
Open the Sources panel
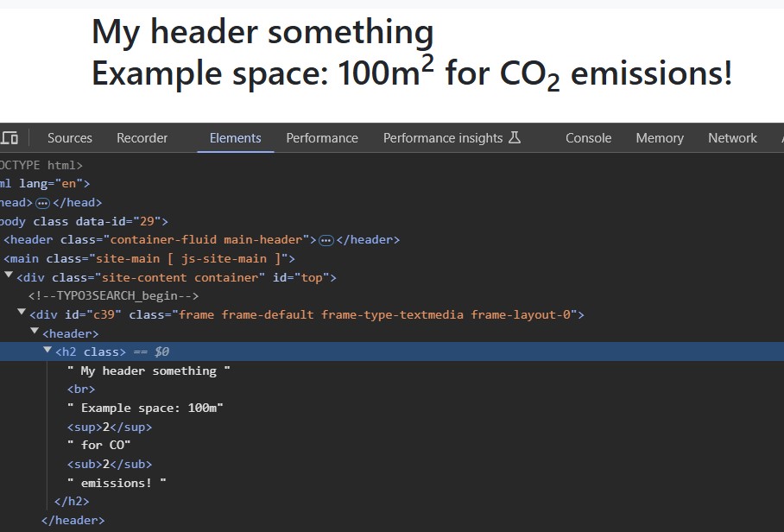click(x=69, y=137)
